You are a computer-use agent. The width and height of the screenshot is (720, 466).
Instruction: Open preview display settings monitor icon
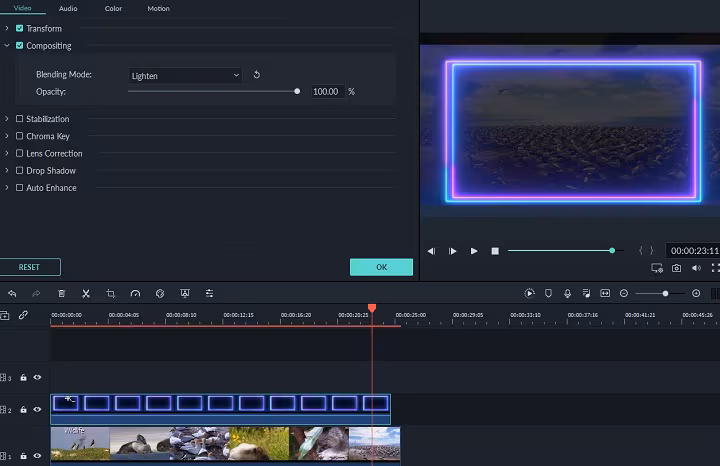pos(657,268)
